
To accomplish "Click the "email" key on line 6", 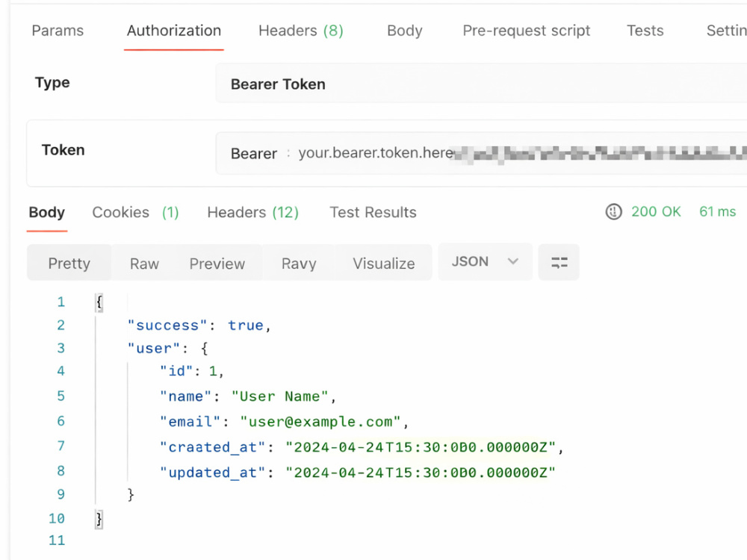I will tap(190, 421).
